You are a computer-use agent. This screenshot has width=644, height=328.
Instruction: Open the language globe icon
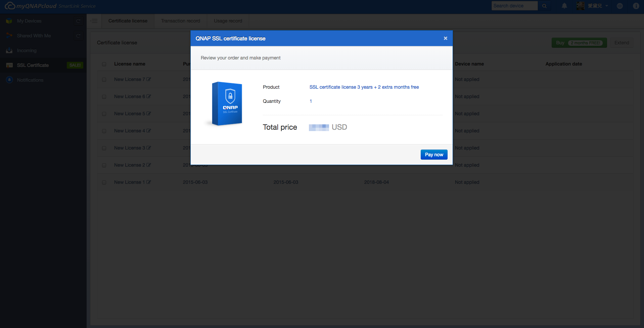click(x=620, y=6)
